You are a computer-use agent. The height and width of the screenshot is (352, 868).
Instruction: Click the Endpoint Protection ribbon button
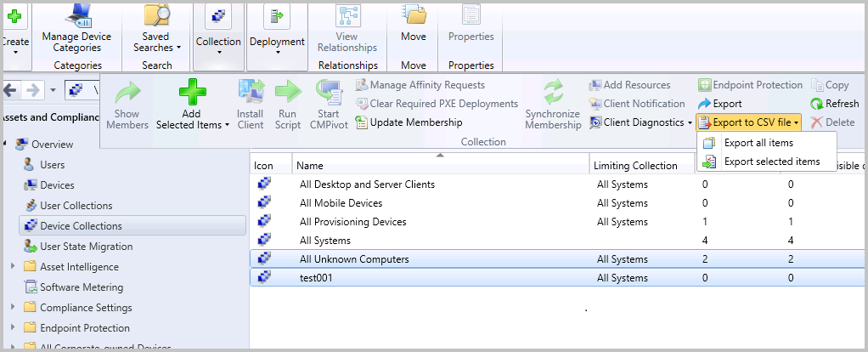pyautogui.click(x=750, y=85)
